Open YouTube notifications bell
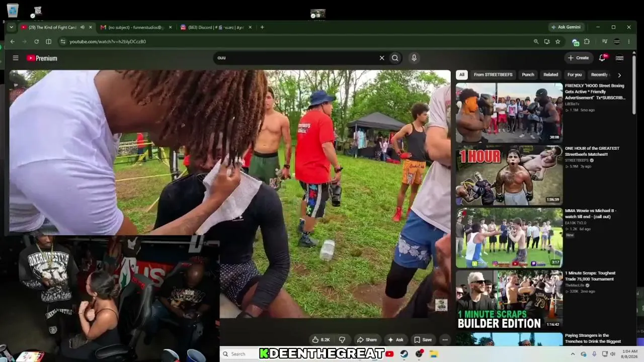Image resolution: width=644 pixels, height=362 pixels. [602, 58]
